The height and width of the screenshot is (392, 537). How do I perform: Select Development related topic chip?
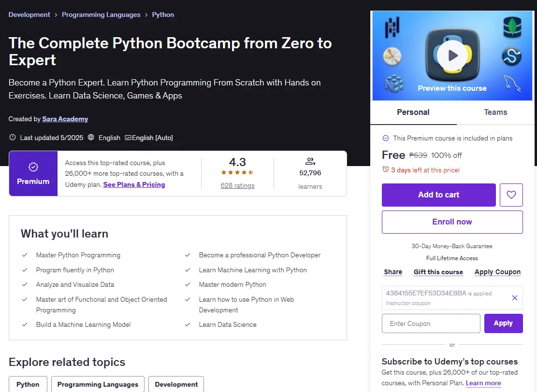tap(176, 384)
